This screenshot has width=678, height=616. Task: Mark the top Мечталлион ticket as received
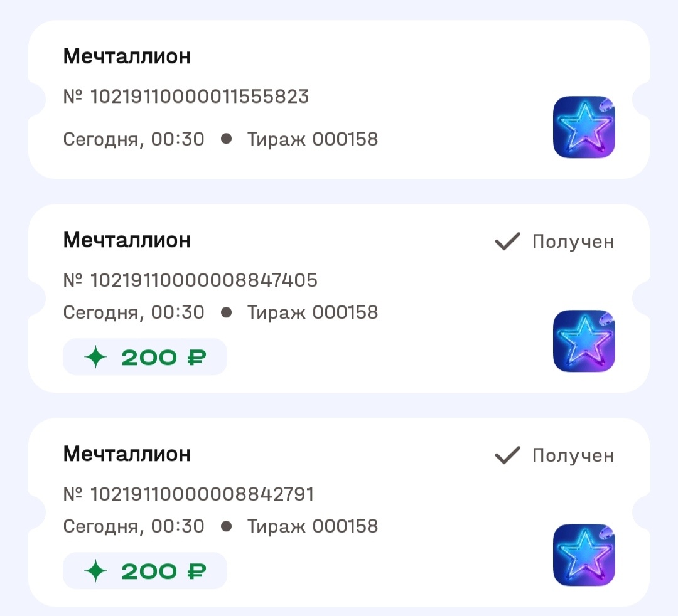tap(339, 97)
